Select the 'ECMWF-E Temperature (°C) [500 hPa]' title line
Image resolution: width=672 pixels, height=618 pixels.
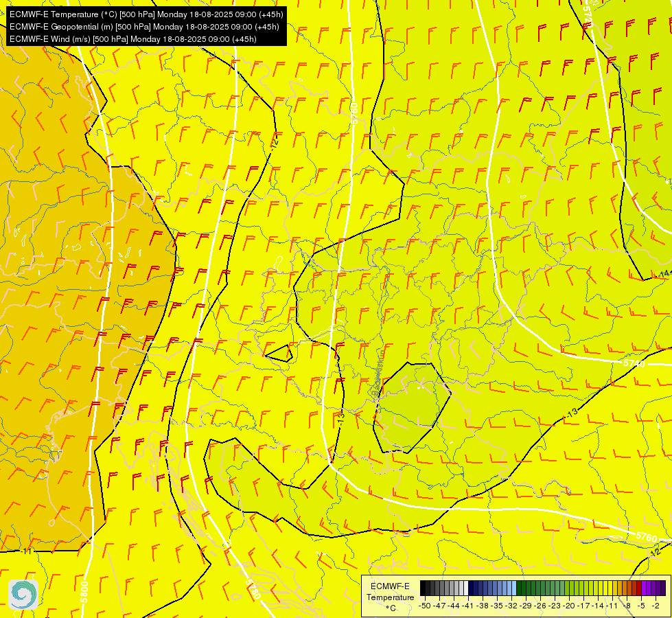coord(146,14)
